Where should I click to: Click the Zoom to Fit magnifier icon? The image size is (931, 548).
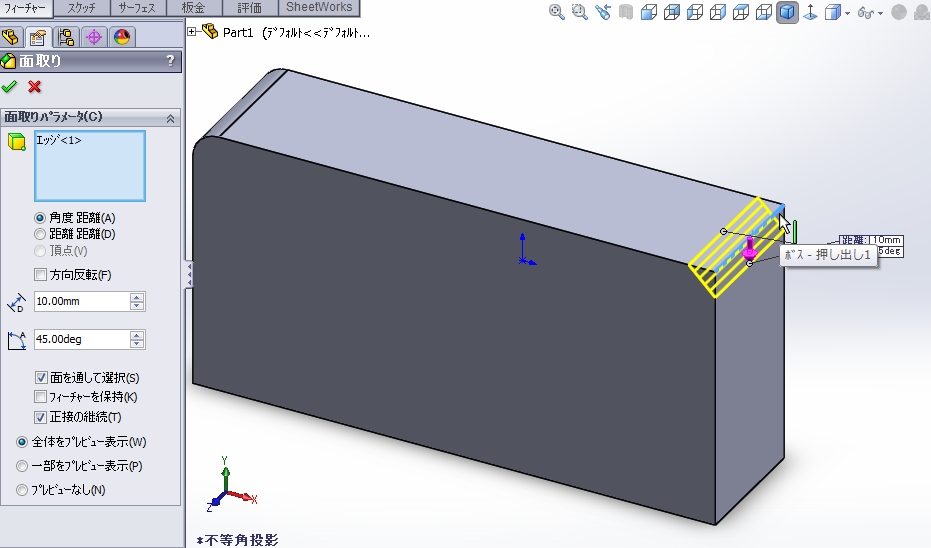click(x=557, y=13)
